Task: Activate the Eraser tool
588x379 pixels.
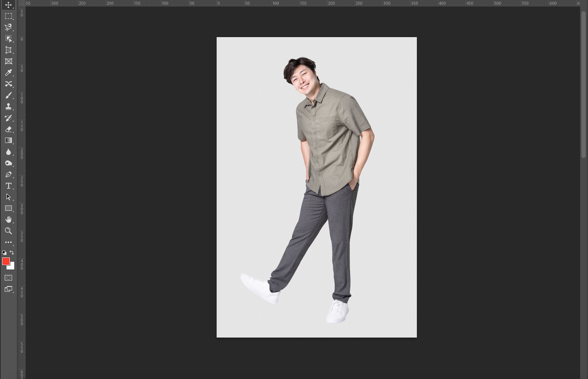Action: [8, 129]
